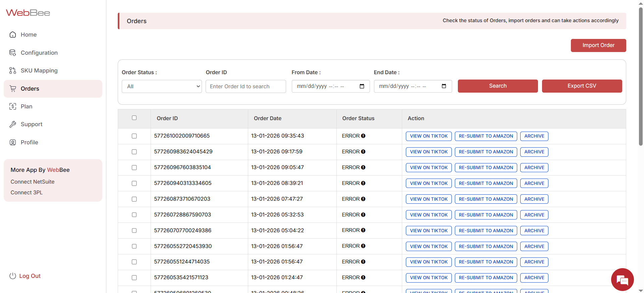
Task: Click the Home icon in sidebar
Action: [x=13, y=35]
